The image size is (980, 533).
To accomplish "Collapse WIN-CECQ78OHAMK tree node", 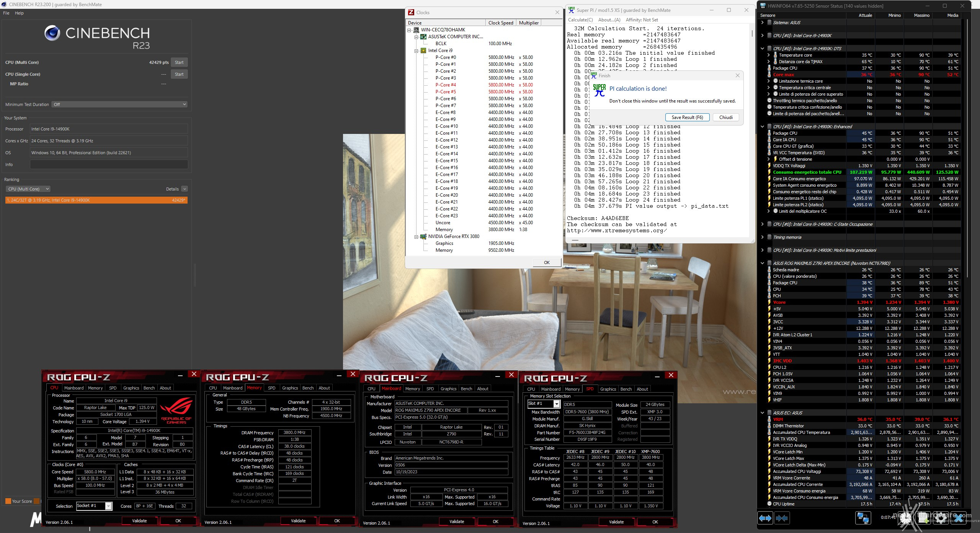I will (409, 30).
